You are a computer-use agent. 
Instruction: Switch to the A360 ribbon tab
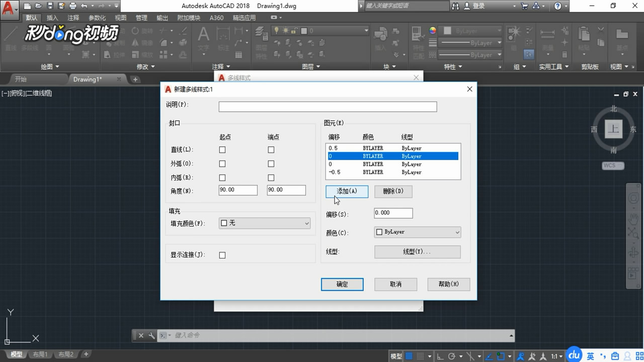pos(216,18)
